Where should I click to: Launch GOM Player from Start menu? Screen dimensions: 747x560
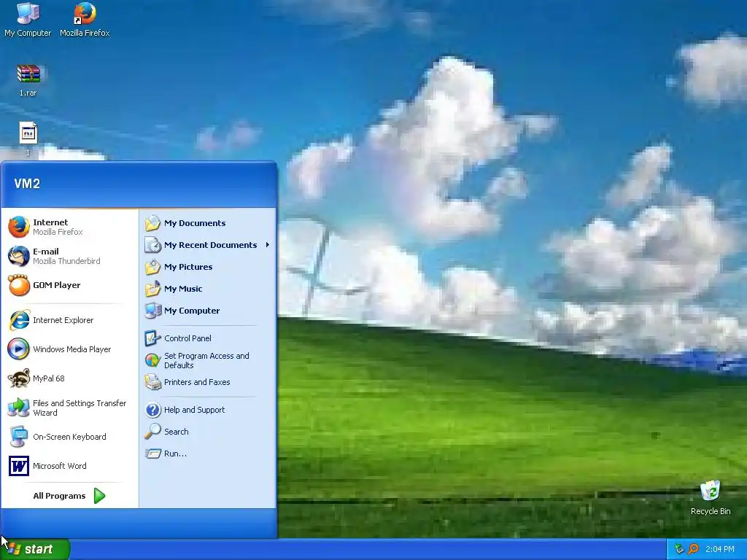tap(69, 285)
